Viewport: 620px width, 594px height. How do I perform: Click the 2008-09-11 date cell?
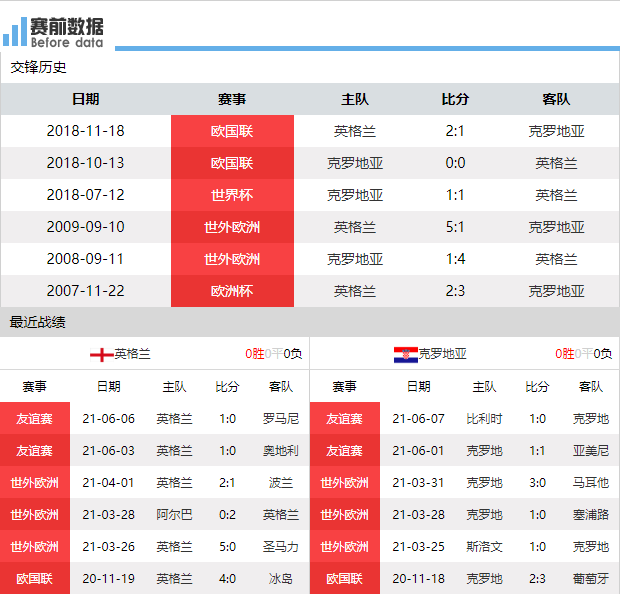coord(85,259)
